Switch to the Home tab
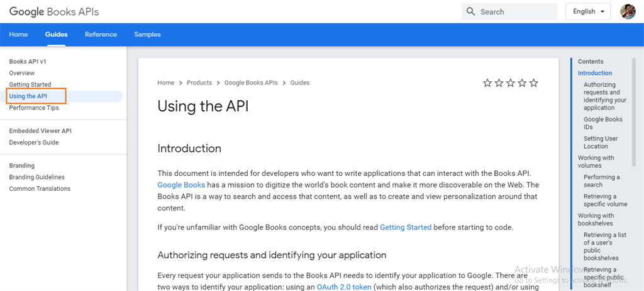 (x=18, y=35)
